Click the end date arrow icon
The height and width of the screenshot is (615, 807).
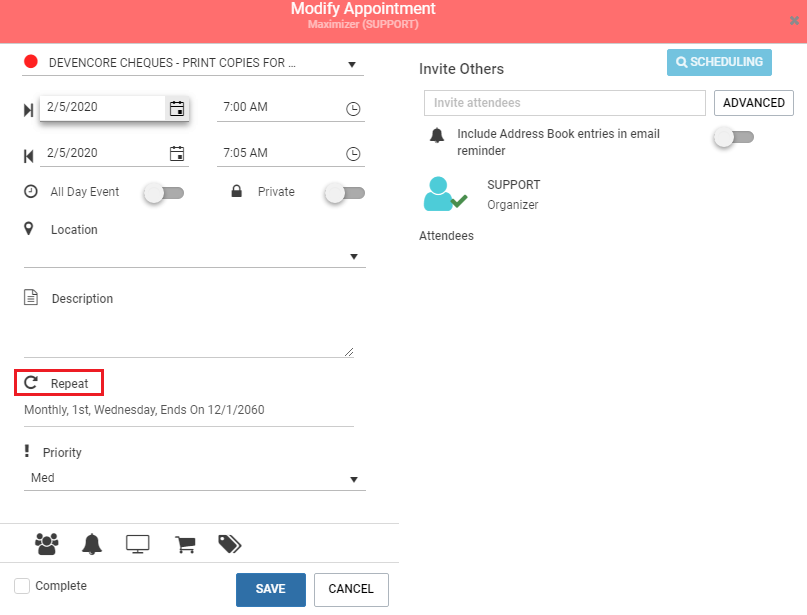[29, 156]
